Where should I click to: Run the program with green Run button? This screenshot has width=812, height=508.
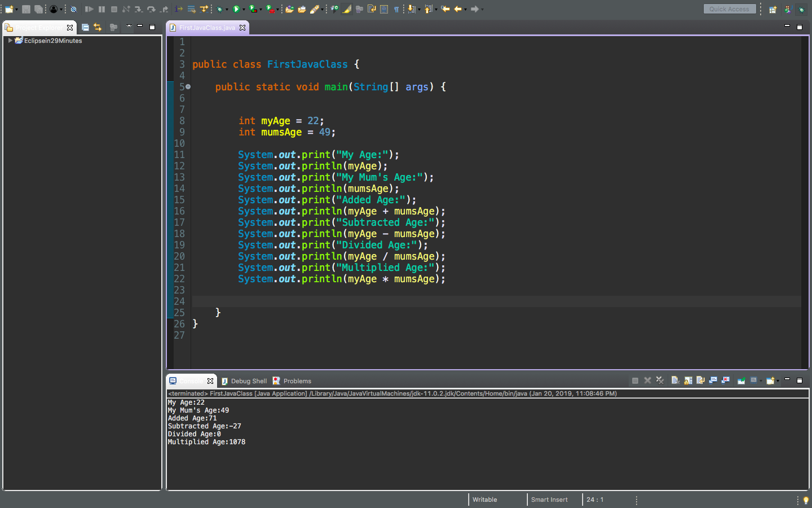(236, 9)
